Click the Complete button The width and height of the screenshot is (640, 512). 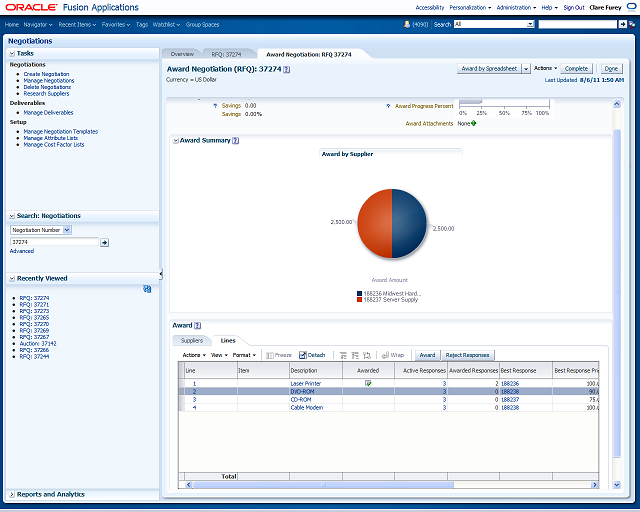pos(576,69)
